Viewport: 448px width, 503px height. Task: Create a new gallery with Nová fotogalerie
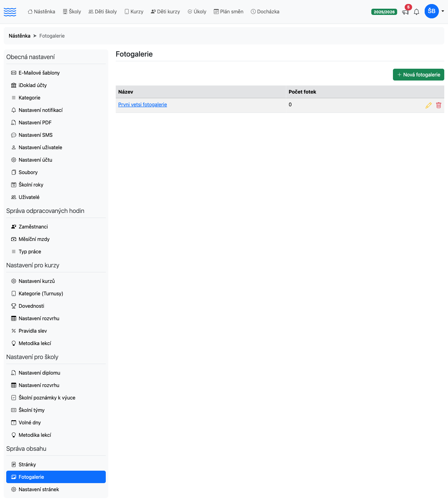418,75
